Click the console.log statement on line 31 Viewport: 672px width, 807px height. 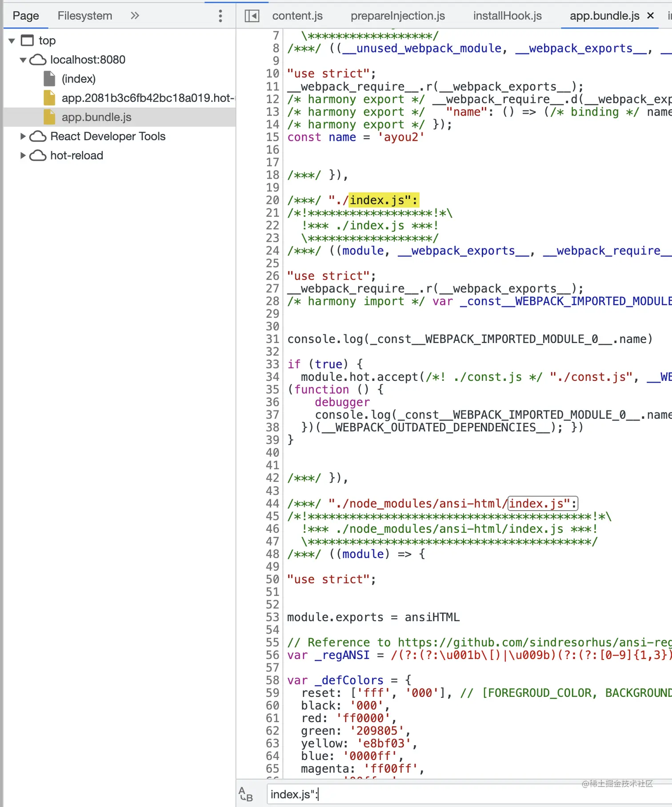pos(470,339)
